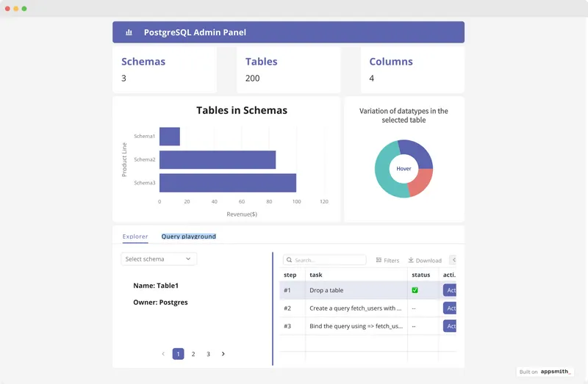
Task: Open the Query playground tab
Action: point(189,236)
